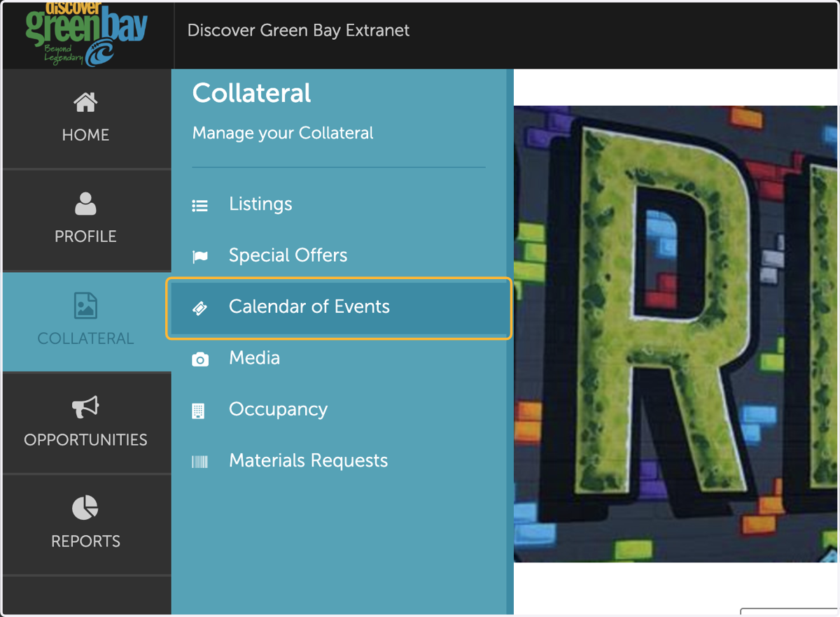The height and width of the screenshot is (617, 840).
Task: Open the Occupancy menu item
Action: pos(278,409)
